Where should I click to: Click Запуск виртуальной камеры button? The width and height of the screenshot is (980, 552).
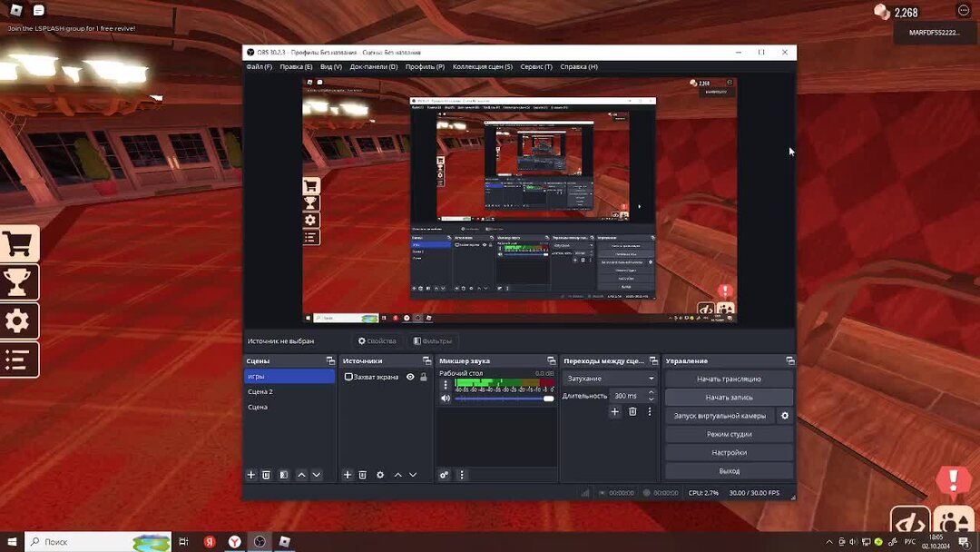tap(720, 416)
